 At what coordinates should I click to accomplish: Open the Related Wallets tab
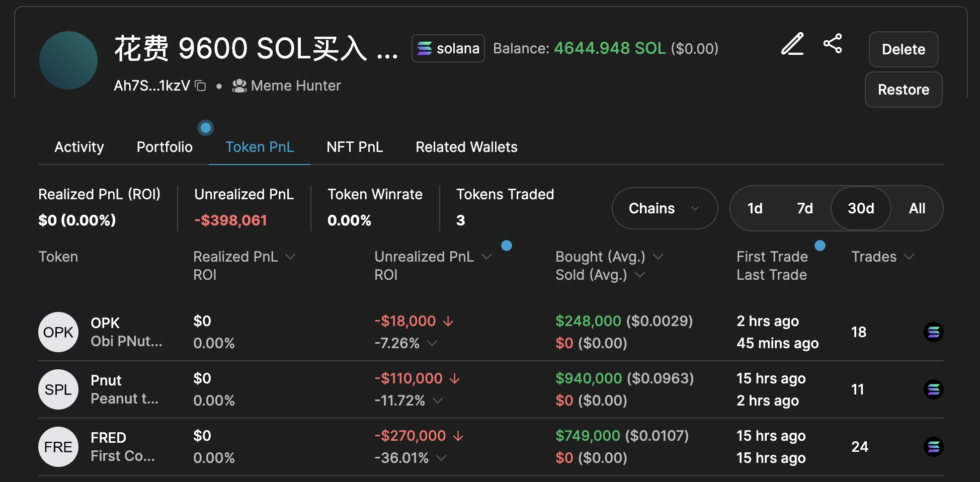(x=466, y=147)
